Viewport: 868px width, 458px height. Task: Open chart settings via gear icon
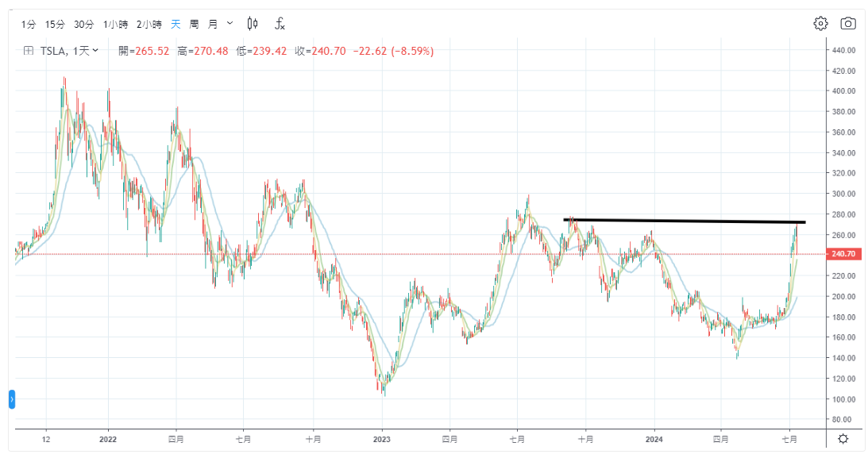tap(820, 24)
